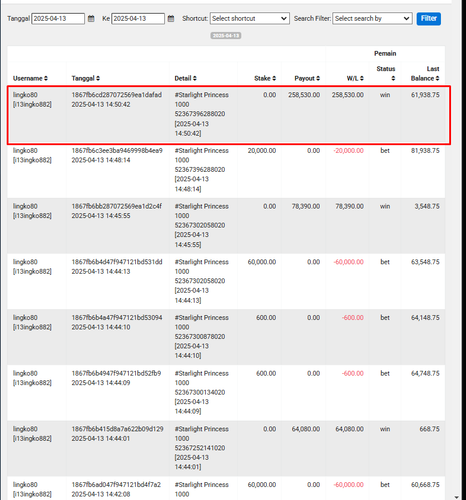Viewport: 466px width, 500px height.
Task: Click last balance 63,548.75
Action: pyautogui.click(x=425, y=262)
